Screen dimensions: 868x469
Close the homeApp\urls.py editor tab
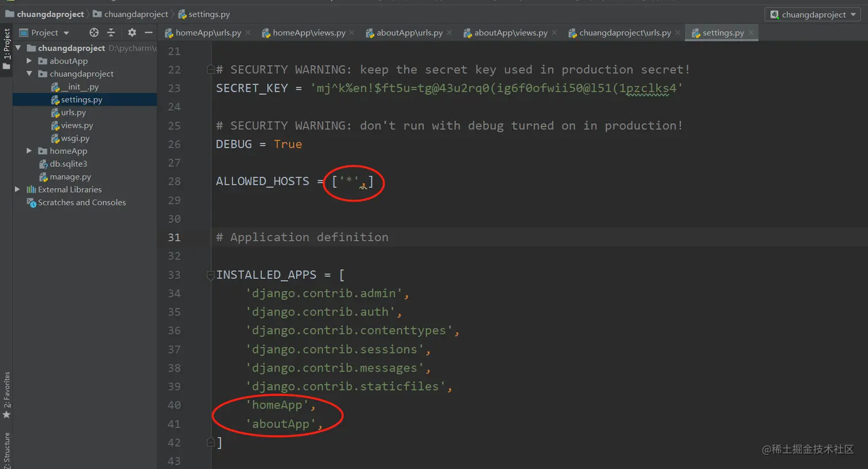point(248,33)
